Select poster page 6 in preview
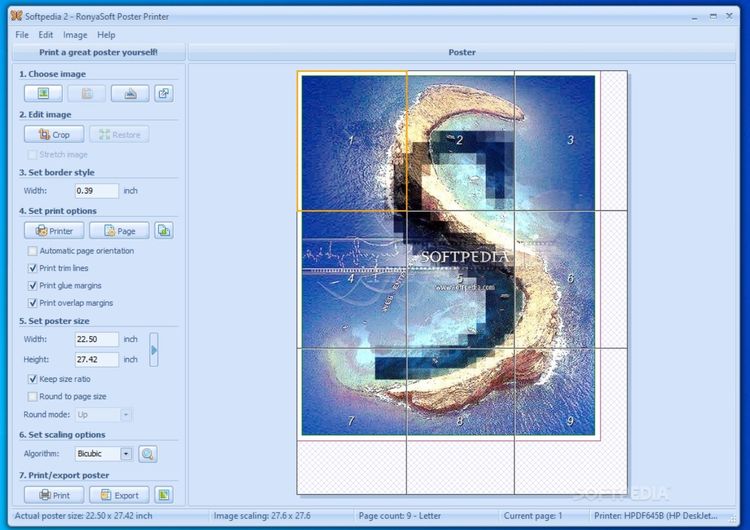 point(571,279)
